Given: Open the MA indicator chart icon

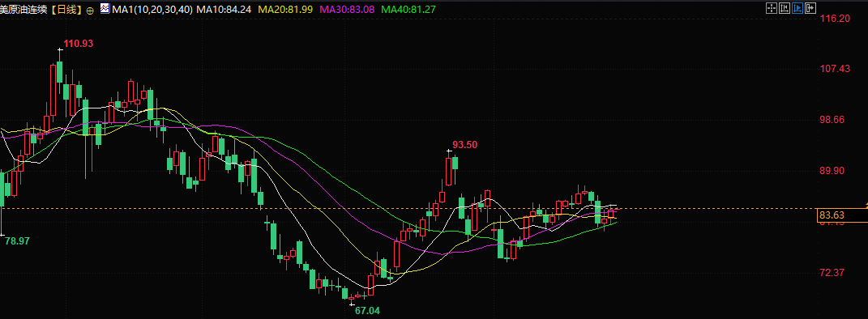Looking at the screenshot, I should [105, 8].
